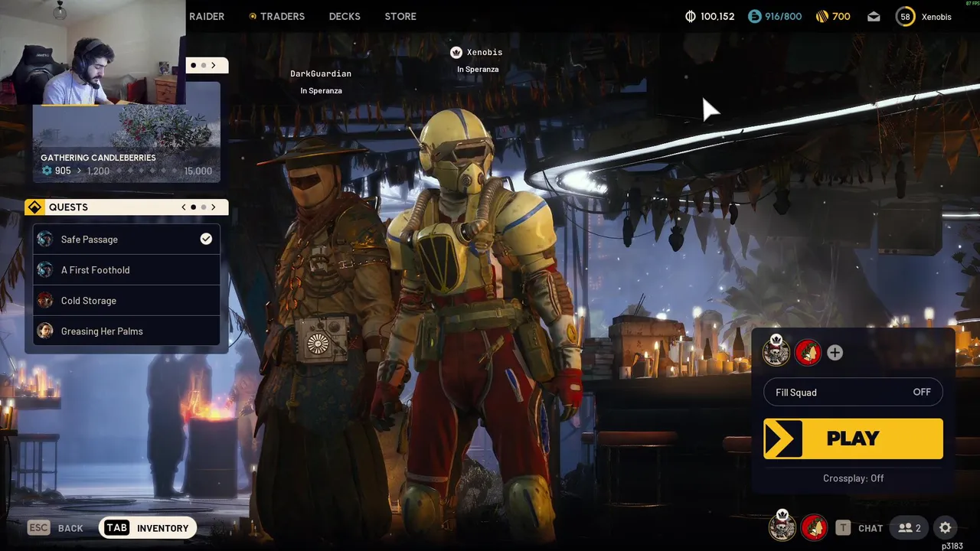980x551 pixels.
Task: Select first page dot in QUESTS header
Action: pyautogui.click(x=194, y=207)
